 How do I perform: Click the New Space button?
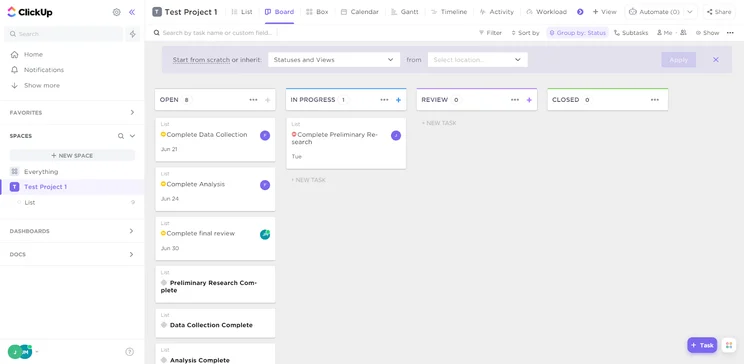click(x=72, y=155)
